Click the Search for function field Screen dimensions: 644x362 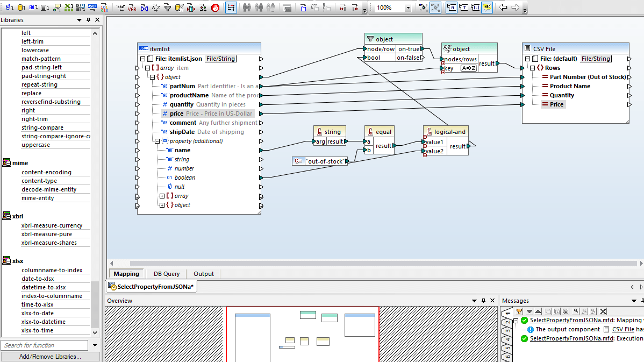tap(45, 345)
